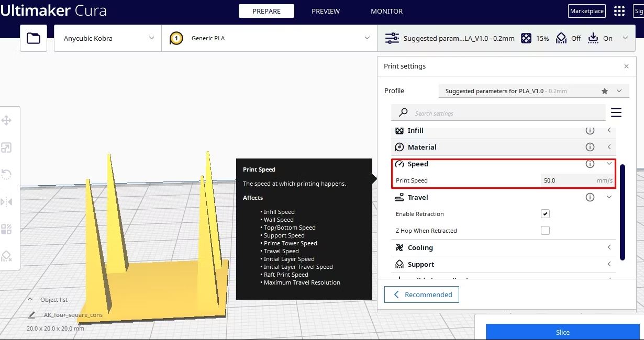Click the search magnifier icon
Viewport: 644px width, 340px height.
pos(403,112)
